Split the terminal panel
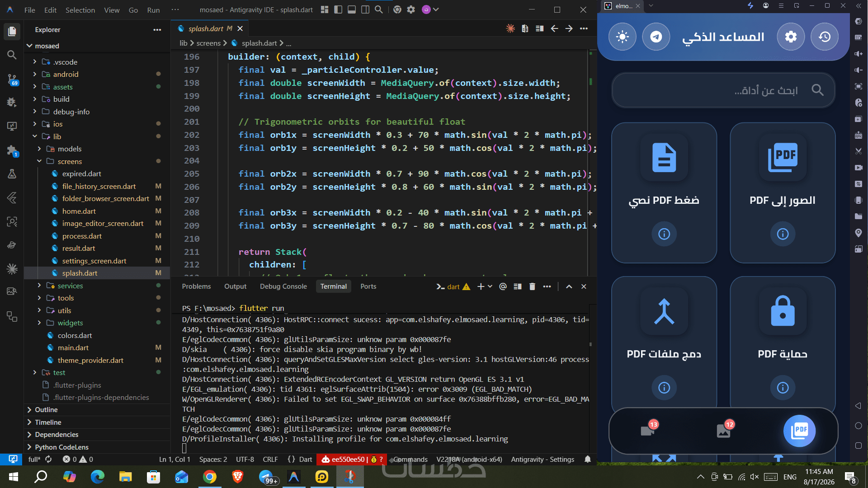 518,286
